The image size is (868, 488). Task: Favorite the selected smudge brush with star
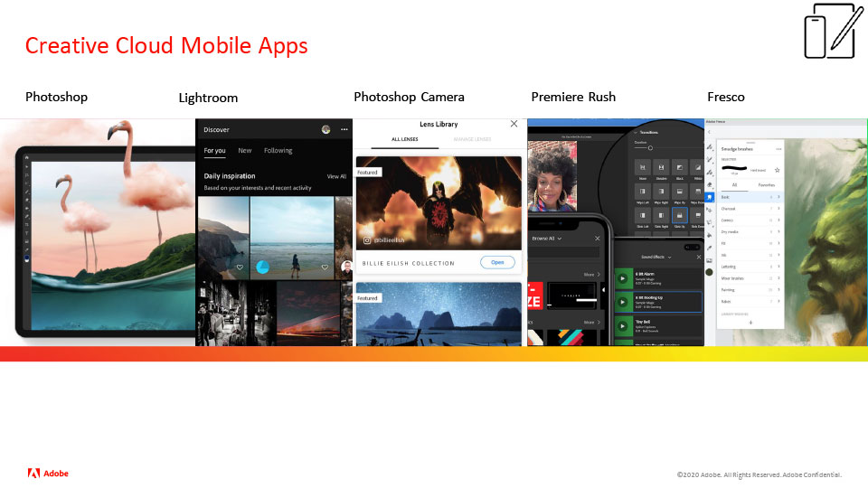(x=777, y=170)
